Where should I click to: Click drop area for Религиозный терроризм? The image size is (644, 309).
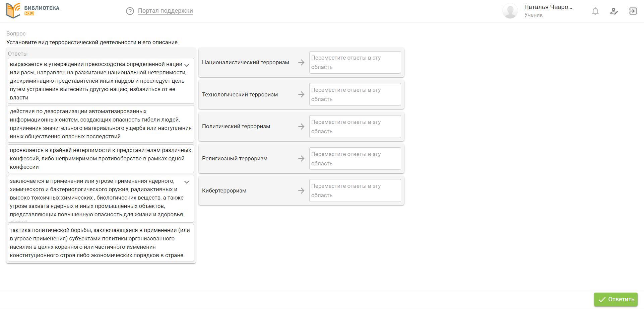(x=355, y=159)
